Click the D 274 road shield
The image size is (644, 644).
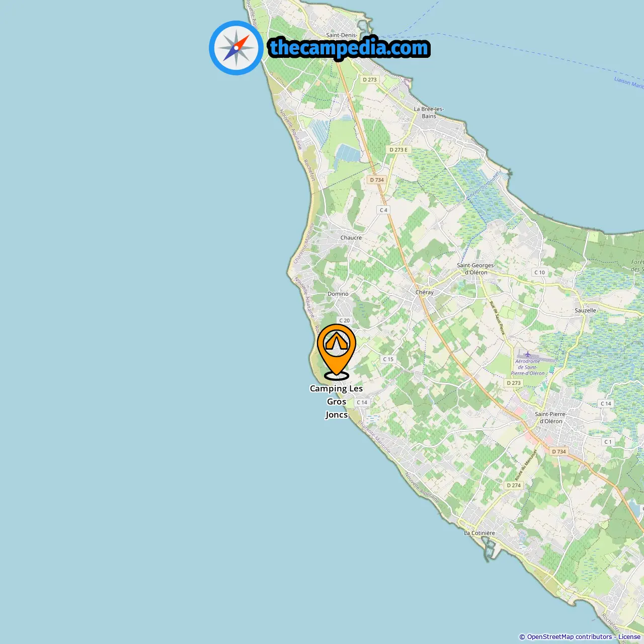[514, 486]
